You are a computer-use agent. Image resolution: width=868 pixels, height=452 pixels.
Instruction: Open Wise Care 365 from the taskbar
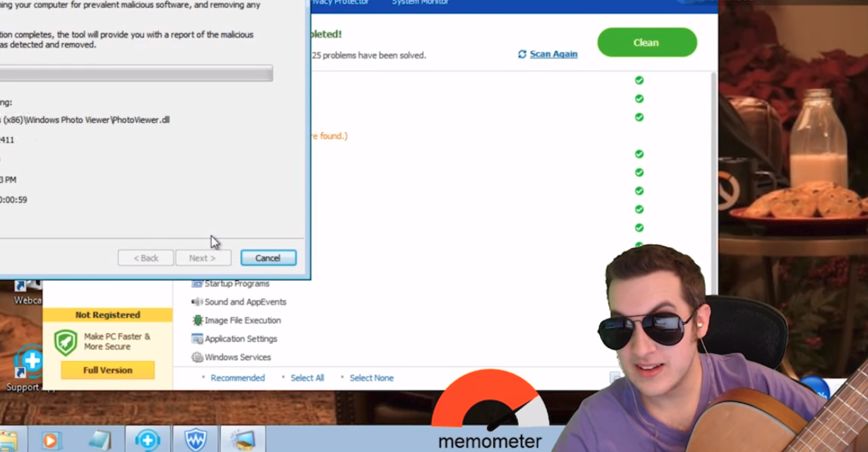click(195, 439)
